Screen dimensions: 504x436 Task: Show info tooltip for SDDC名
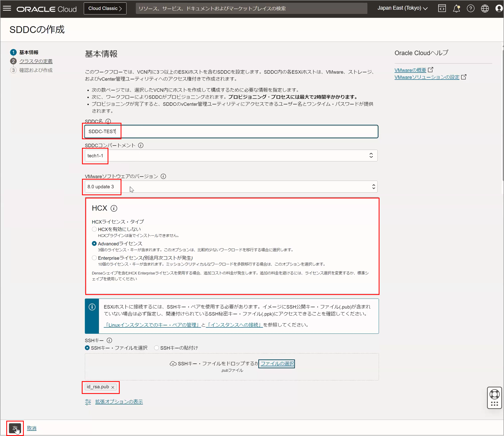click(x=108, y=121)
